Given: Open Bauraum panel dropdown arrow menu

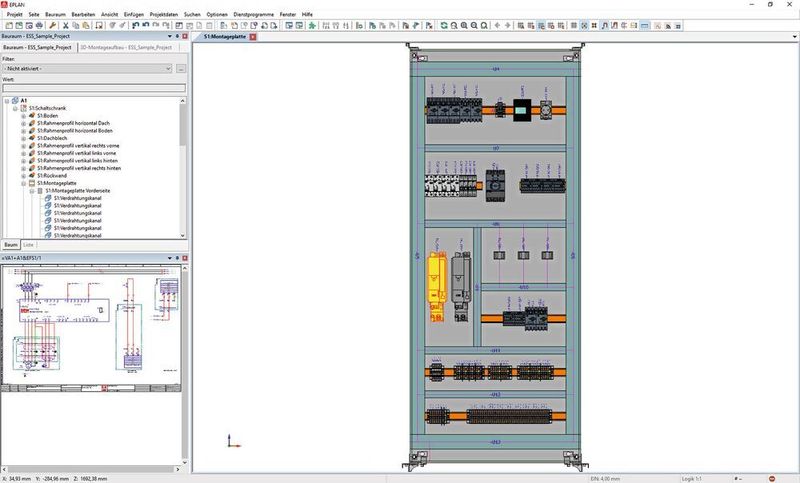Looking at the screenshot, I should click(170, 36).
